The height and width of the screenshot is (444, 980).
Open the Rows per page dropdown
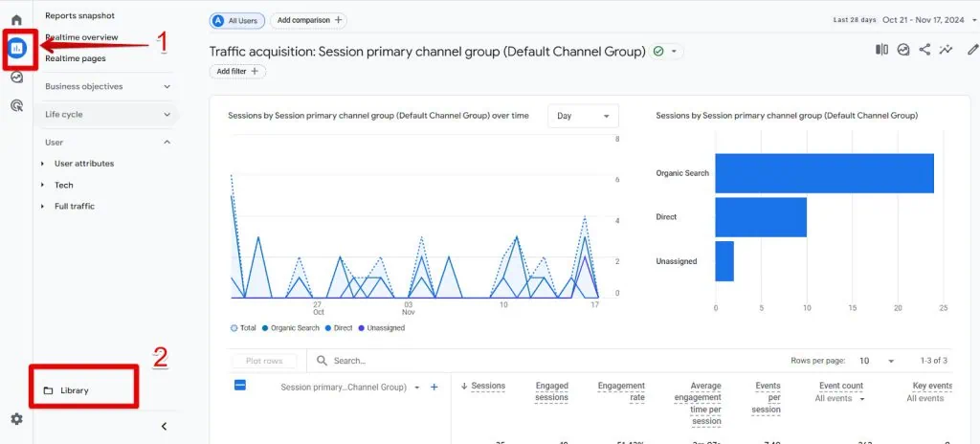tap(875, 361)
